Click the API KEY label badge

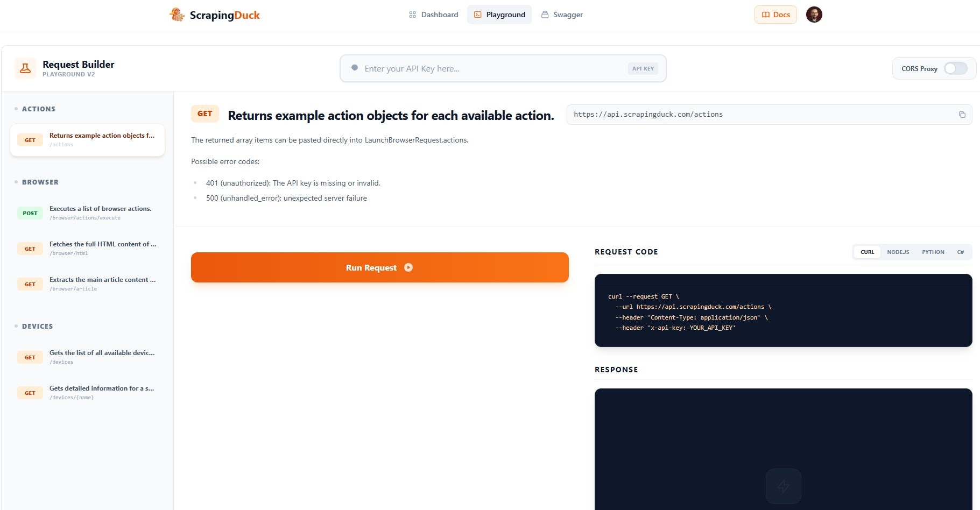click(x=643, y=68)
